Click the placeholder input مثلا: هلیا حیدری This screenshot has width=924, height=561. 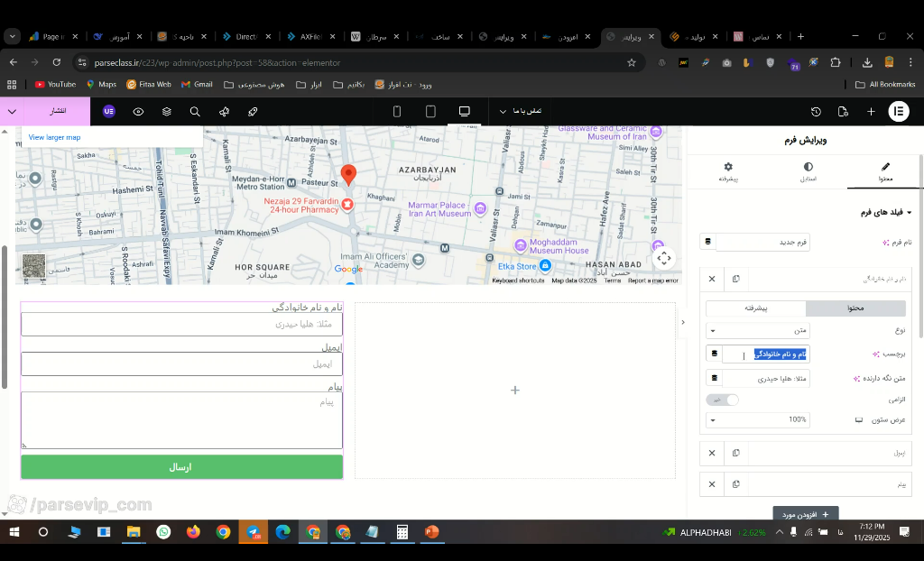(766, 378)
